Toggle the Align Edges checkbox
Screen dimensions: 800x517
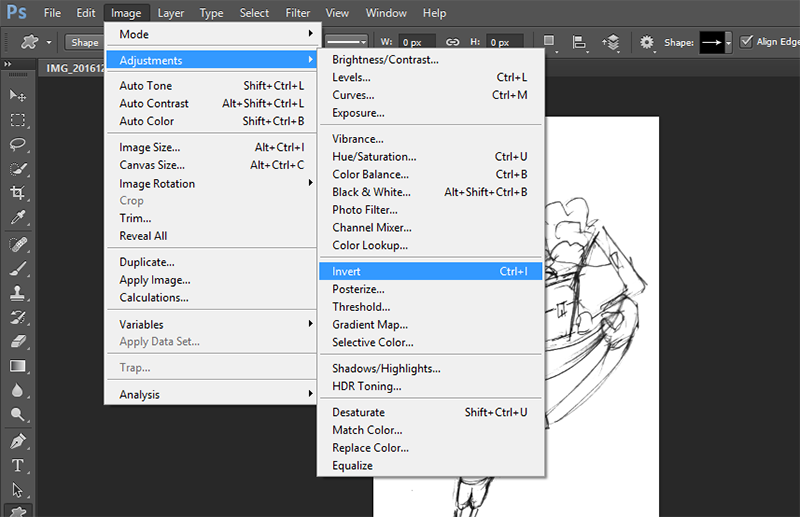746,41
